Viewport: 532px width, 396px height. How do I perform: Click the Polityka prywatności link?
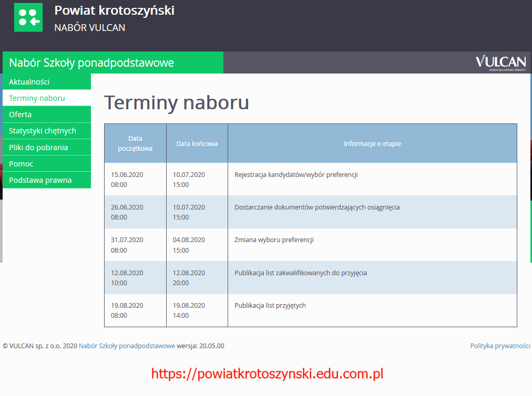pyautogui.click(x=499, y=346)
